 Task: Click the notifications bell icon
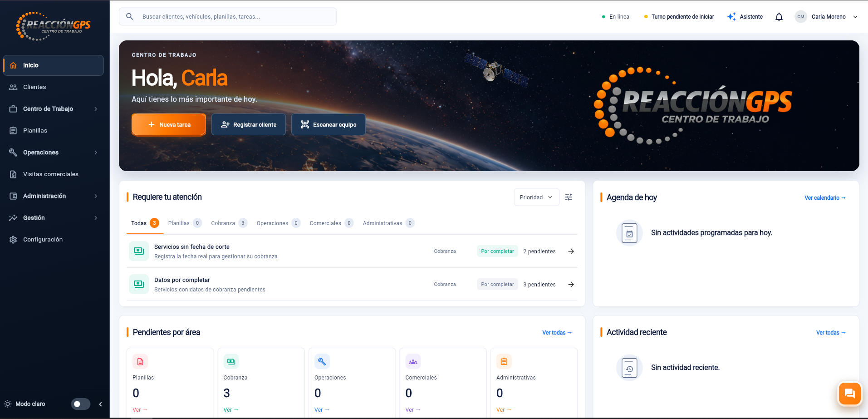[779, 17]
